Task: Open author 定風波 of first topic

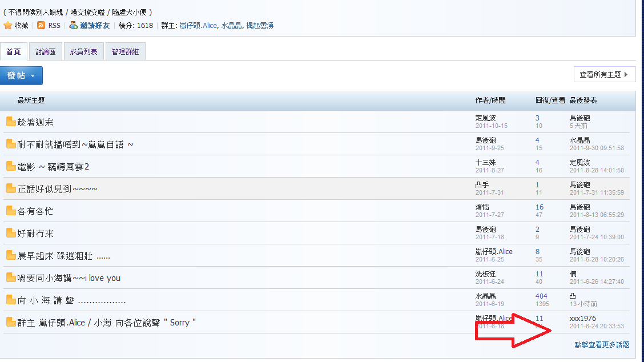Action: click(486, 118)
